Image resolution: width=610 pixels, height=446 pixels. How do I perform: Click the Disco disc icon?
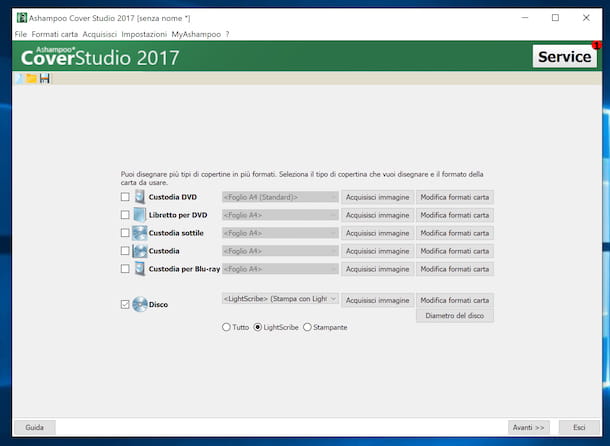coord(139,304)
